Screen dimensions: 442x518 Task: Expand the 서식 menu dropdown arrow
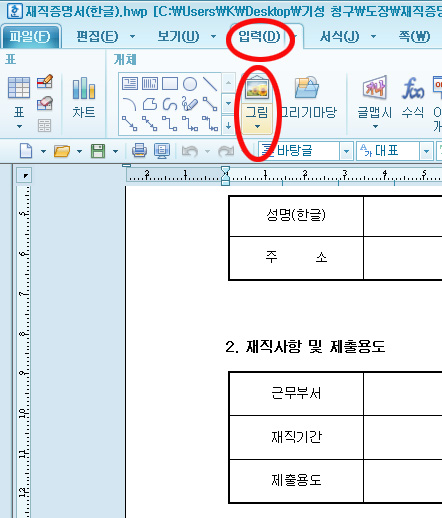coord(373,36)
